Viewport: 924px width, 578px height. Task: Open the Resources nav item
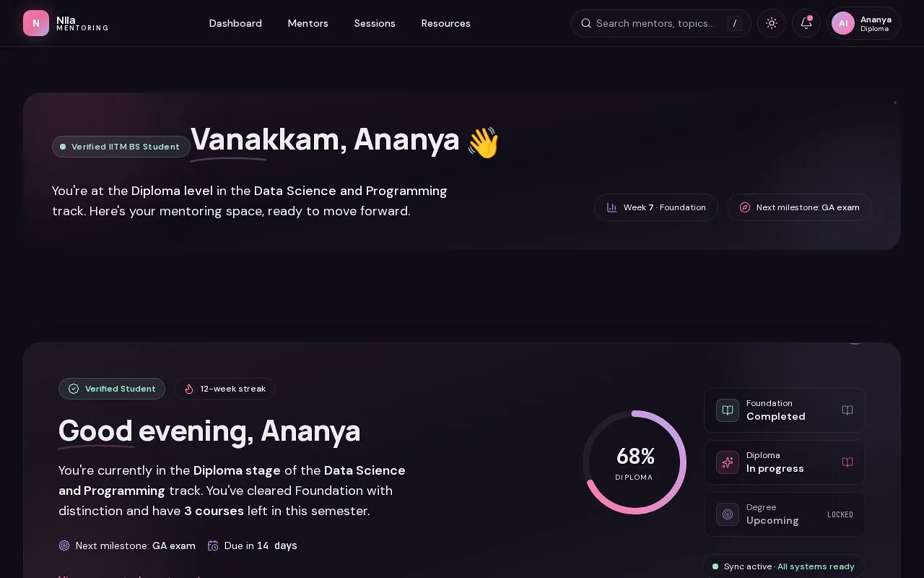tap(445, 23)
